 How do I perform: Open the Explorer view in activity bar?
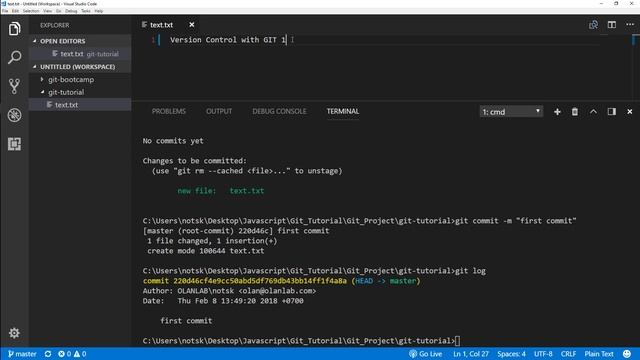click(x=14, y=29)
